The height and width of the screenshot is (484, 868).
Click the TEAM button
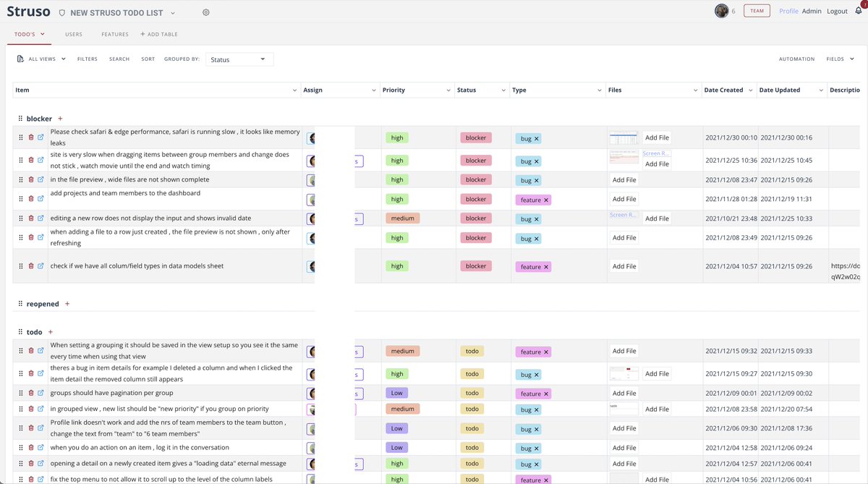click(757, 11)
